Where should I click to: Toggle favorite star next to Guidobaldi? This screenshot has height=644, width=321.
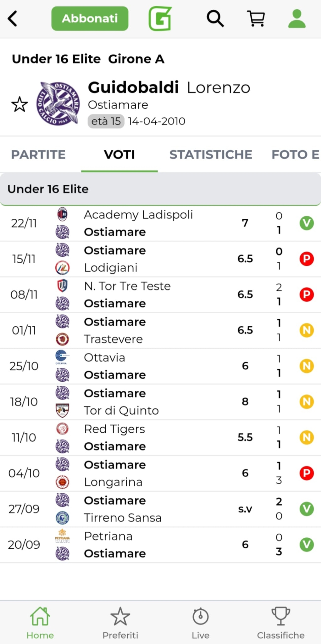20,104
